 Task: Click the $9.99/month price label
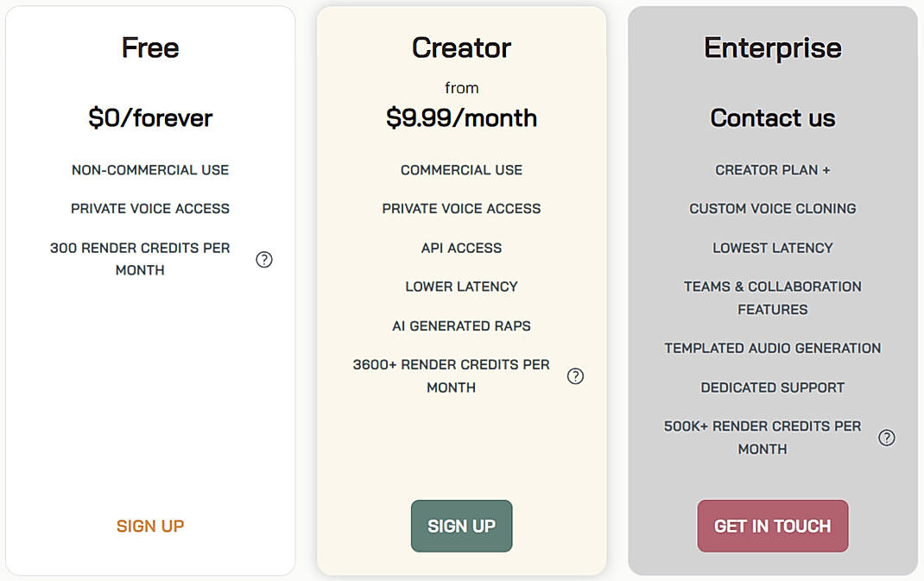461,117
